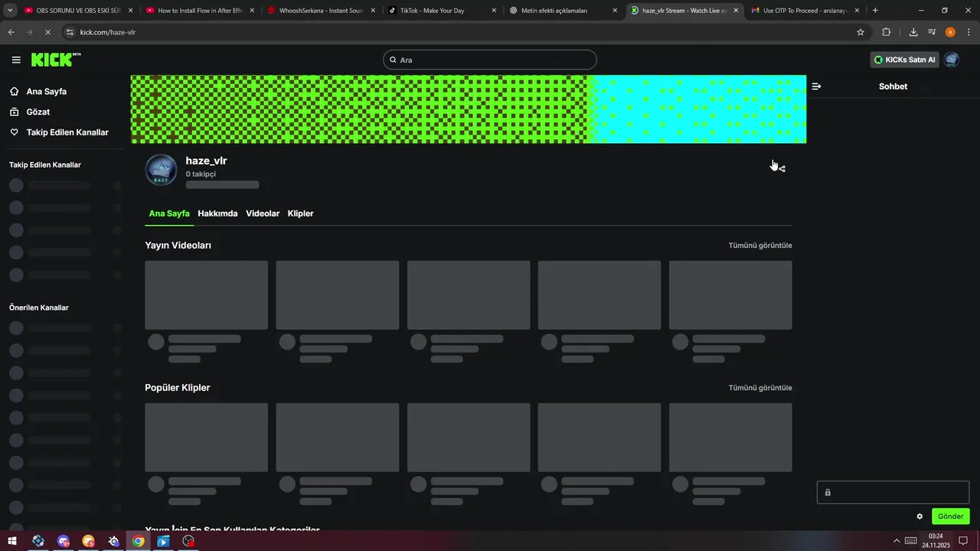Open the blue diamond-shaped taskbar app
The width and height of the screenshot is (980, 551).
[x=38, y=541]
